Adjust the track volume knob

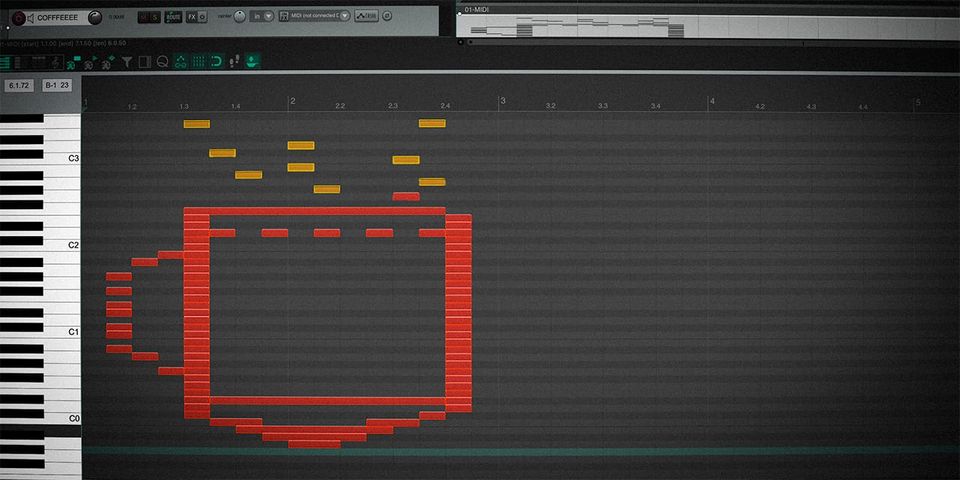(95, 18)
